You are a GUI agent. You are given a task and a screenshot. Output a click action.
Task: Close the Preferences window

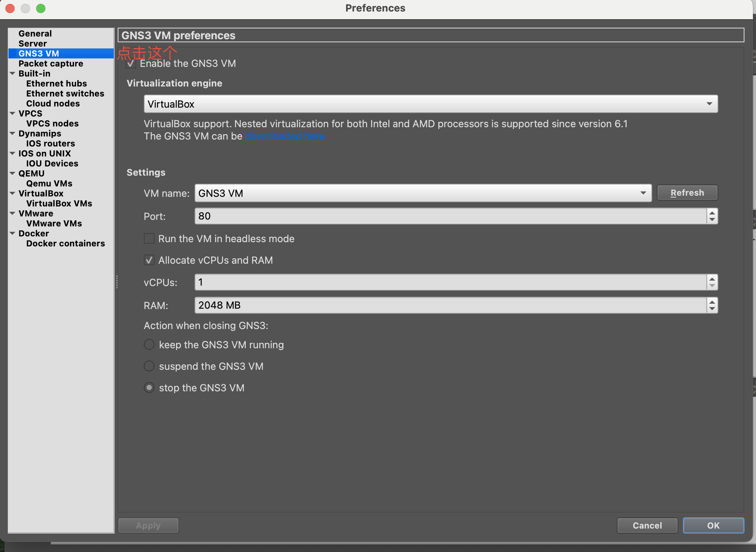[x=10, y=8]
